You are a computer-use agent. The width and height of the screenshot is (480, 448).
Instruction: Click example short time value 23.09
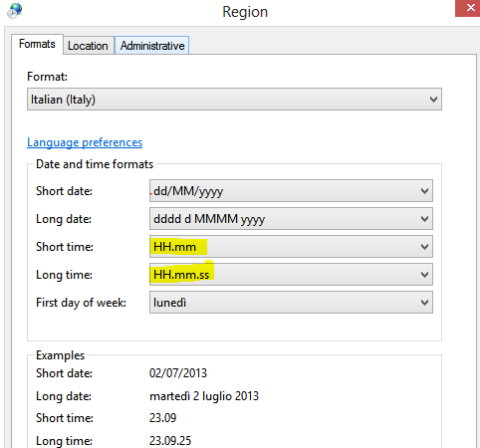pos(162,418)
